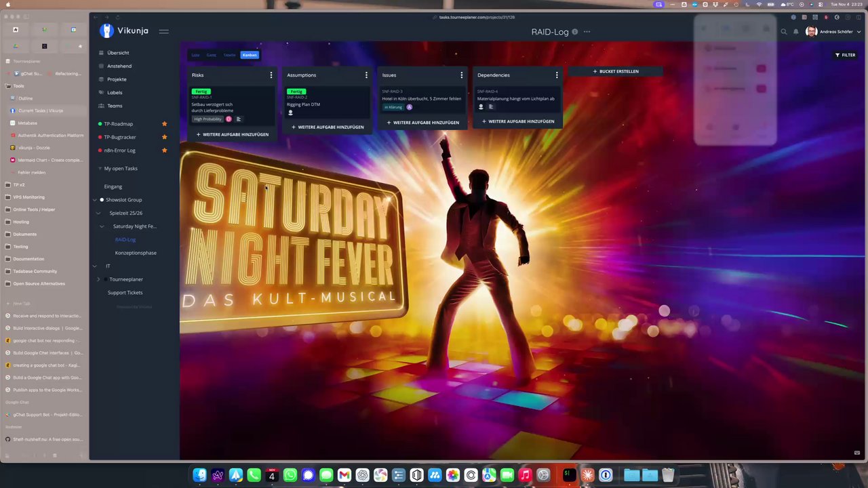
Task: Switch to the Liste view tab
Action: 195,55
